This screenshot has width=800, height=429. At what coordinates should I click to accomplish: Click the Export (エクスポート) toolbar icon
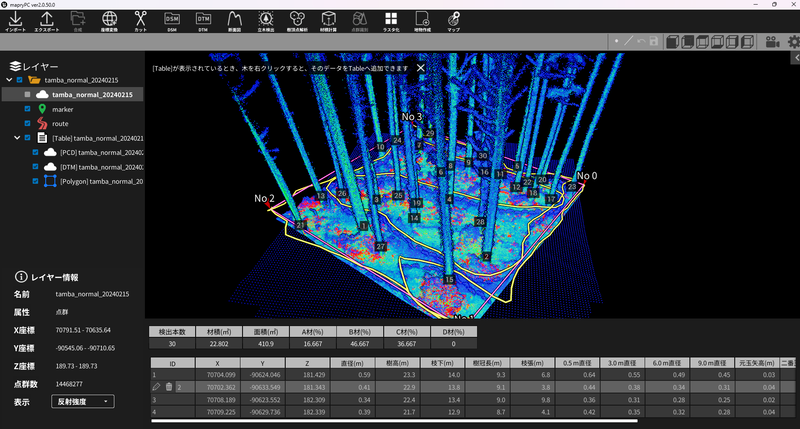(47, 21)
